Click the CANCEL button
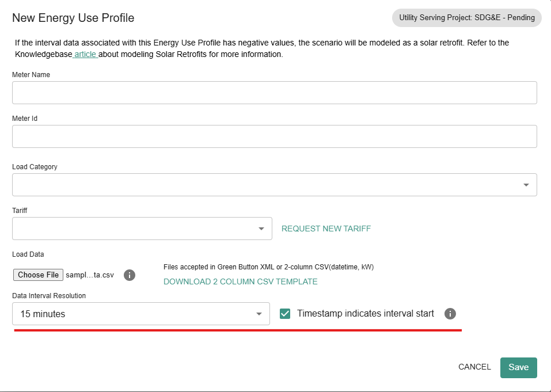Screen dimensions: 551x392 point(474,367)
